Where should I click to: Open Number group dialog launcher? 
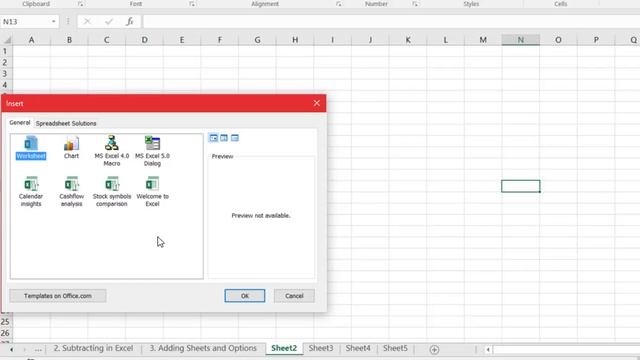pos(415,4)
